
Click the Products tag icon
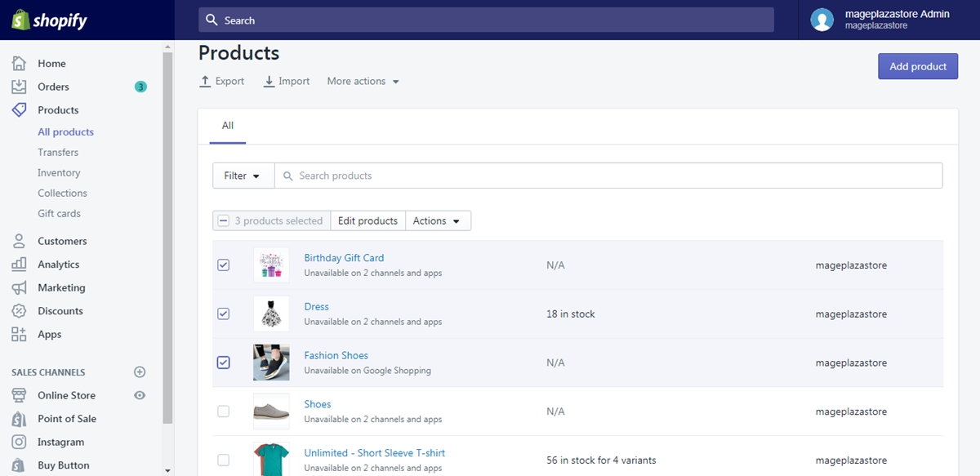[19, 110]
